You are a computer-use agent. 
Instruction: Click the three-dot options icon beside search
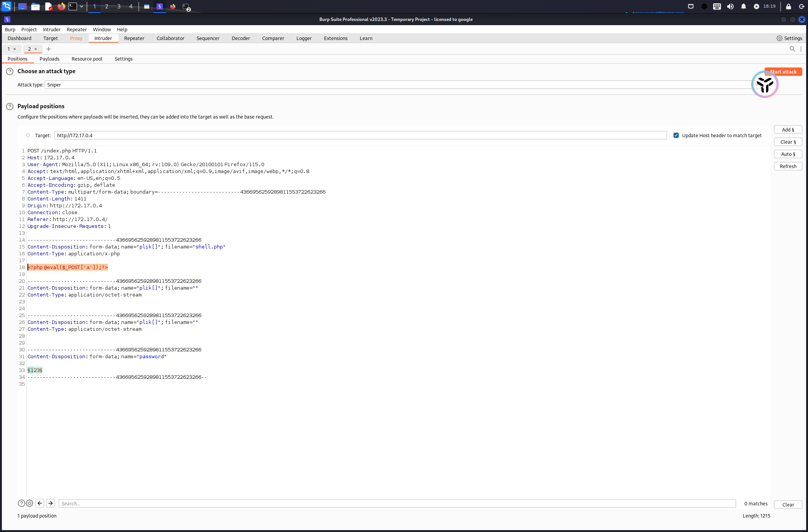(x=801, y=49)
